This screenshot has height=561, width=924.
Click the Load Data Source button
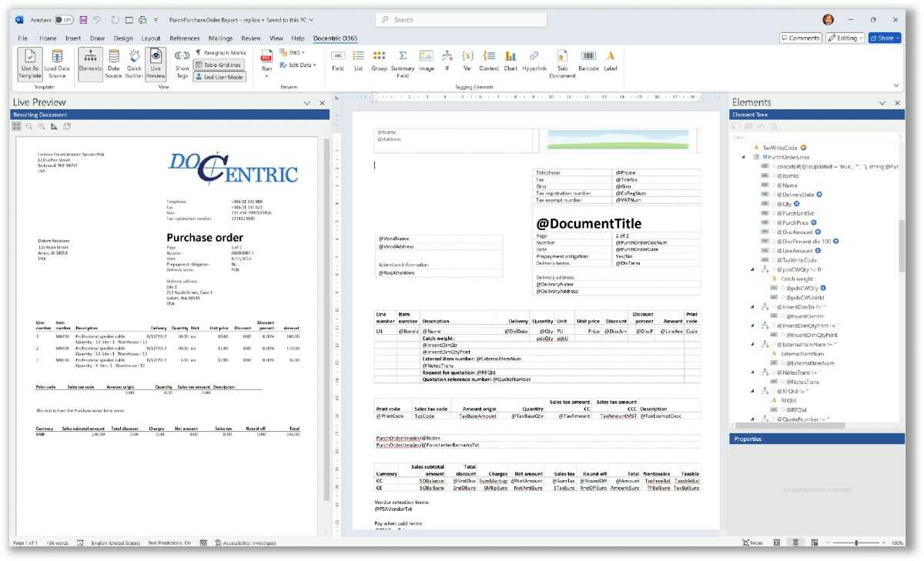click(56, 65)
